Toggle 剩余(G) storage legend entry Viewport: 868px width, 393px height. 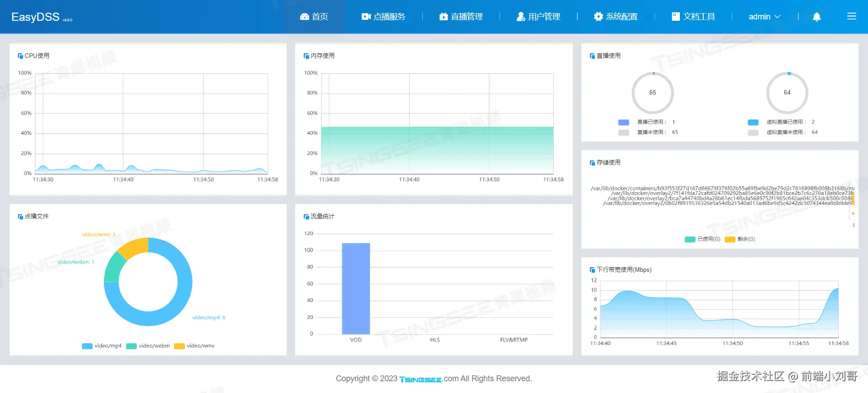740,239
